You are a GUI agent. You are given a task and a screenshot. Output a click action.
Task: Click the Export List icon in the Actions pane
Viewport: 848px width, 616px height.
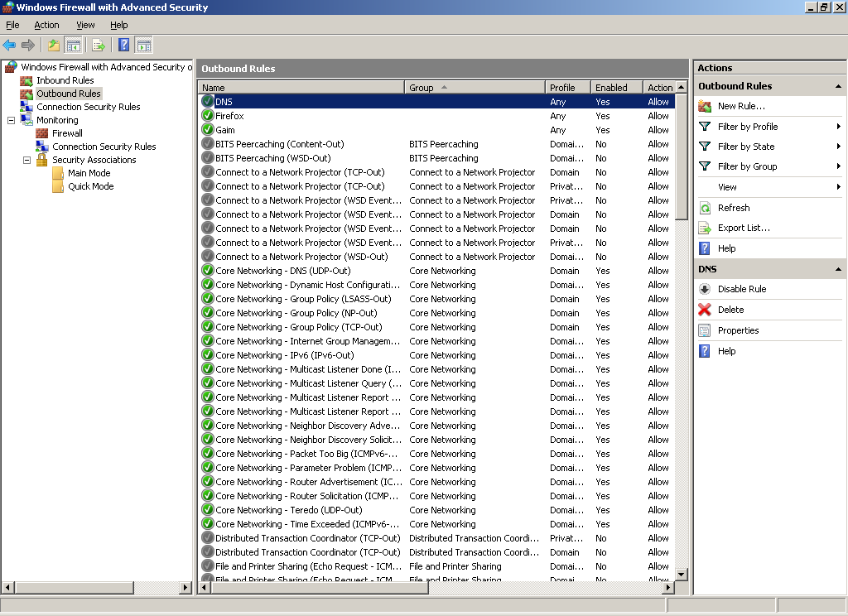705,229
